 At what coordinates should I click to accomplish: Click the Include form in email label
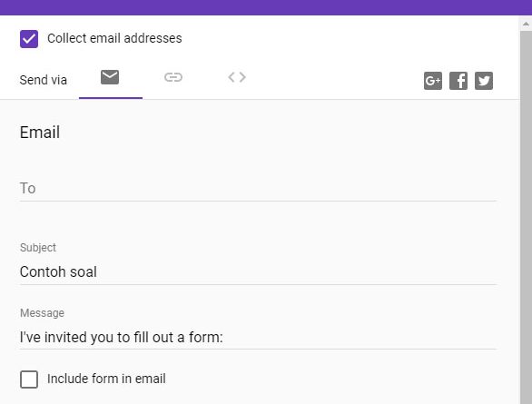click(106, 379)
